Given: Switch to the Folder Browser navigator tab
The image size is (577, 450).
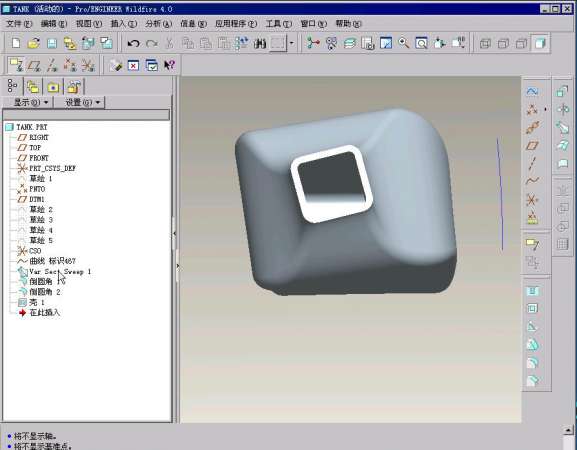Looking at the screenshot, I should coord(33,87).
